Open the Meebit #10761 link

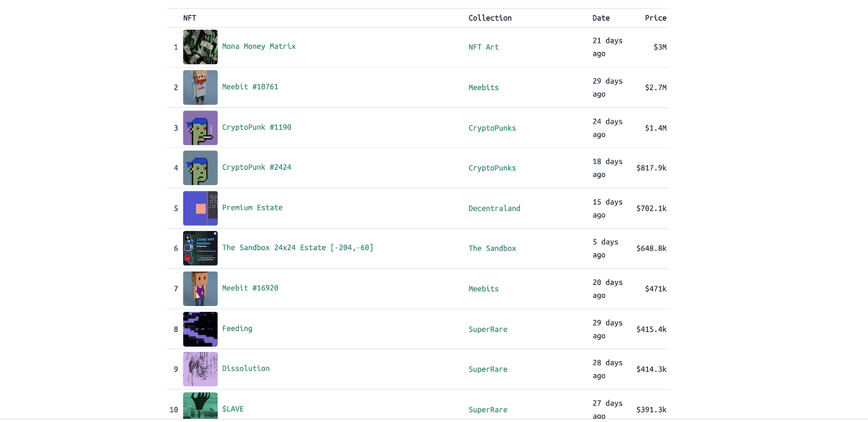coord(250,87)
